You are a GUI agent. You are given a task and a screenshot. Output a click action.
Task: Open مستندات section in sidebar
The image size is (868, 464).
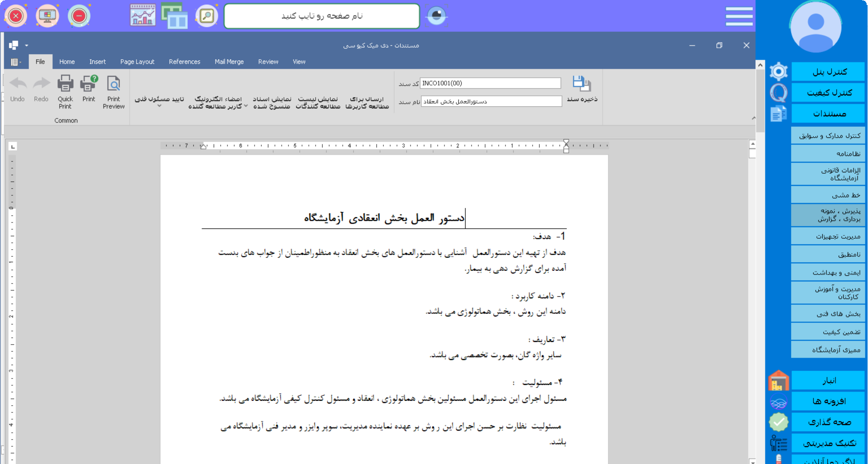click(828, 114)
